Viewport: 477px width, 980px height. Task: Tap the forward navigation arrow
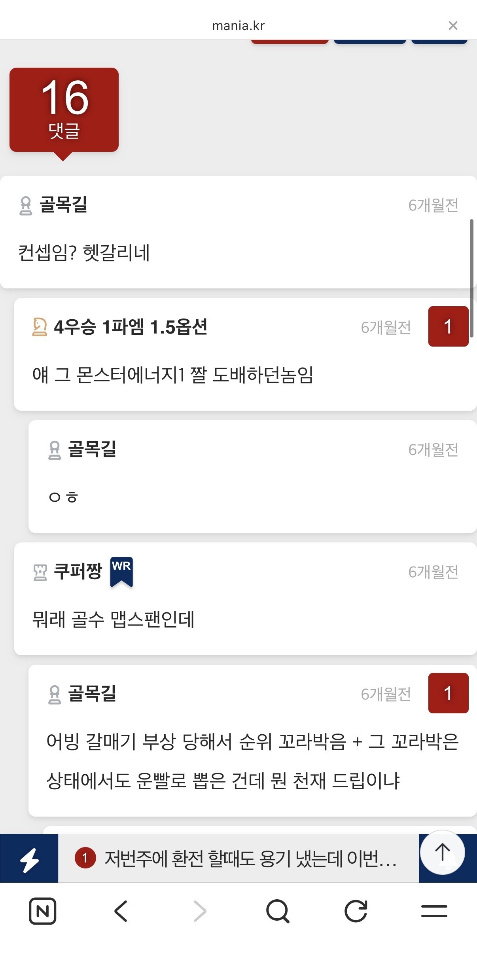pos(200,911)
